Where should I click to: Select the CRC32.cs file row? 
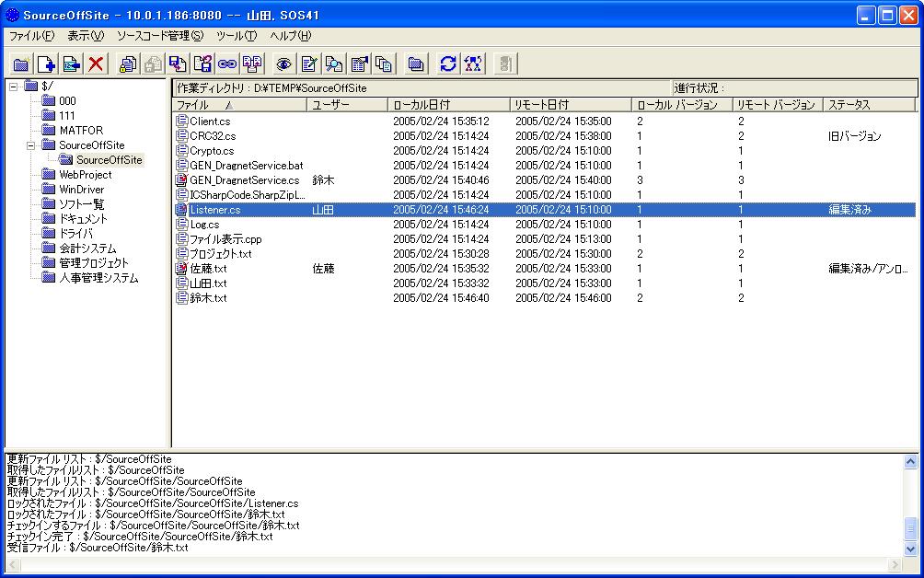pos(545,135)
